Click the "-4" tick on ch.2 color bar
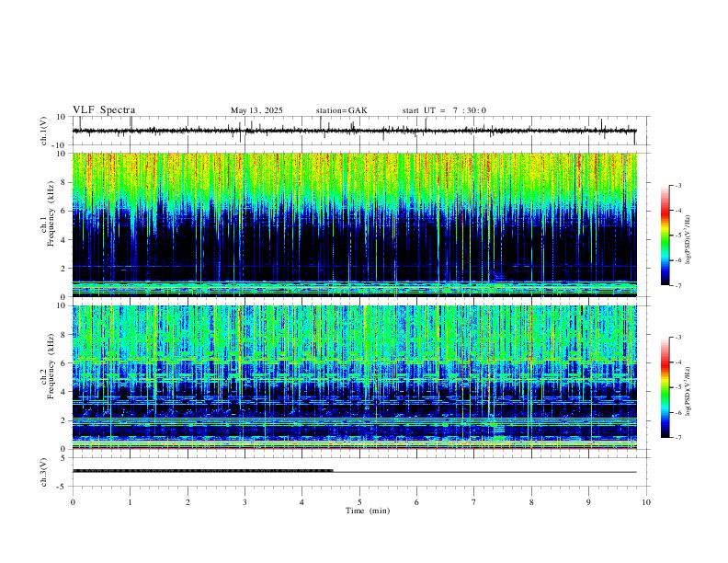This screenshot has height=563, width=728. (x=677, y=362)
